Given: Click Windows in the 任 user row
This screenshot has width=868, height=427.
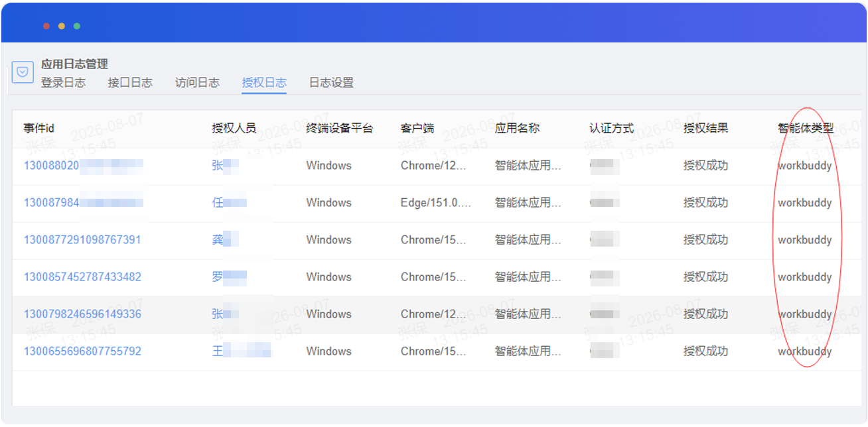Looking at the screenshot, I should [328, 203].
